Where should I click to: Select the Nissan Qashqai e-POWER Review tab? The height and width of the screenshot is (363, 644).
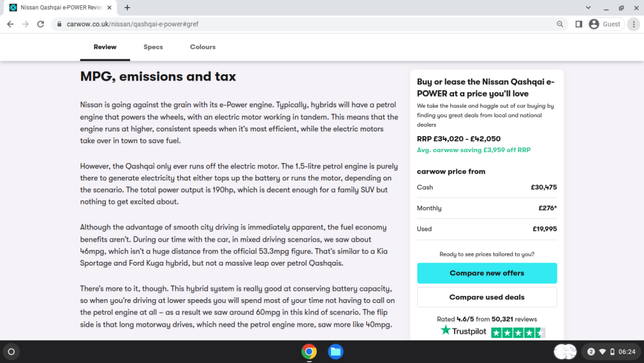61,7
